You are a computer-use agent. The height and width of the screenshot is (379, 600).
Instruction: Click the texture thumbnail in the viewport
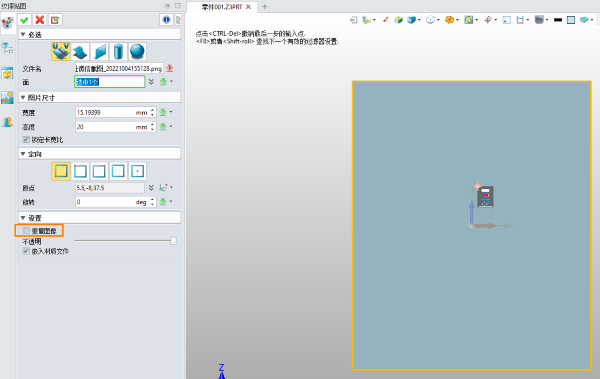485,196
